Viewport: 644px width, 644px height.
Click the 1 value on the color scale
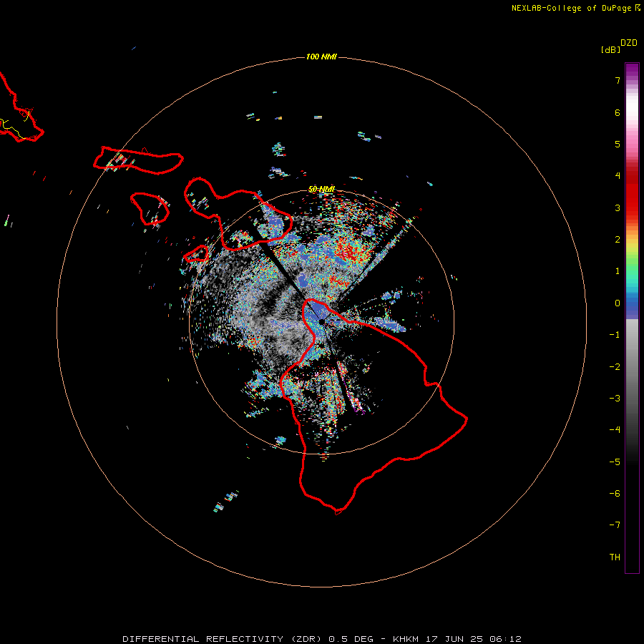[618, 271]
